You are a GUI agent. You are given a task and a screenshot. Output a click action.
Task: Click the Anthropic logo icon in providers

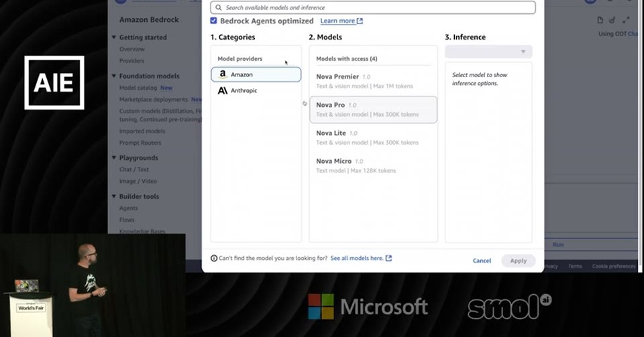point(222,90)
